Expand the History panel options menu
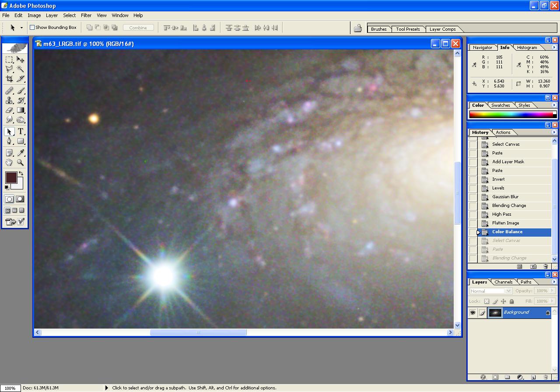The height and width of the screenshot is (392, 560). pyautogui.click(x=554, y=132)
